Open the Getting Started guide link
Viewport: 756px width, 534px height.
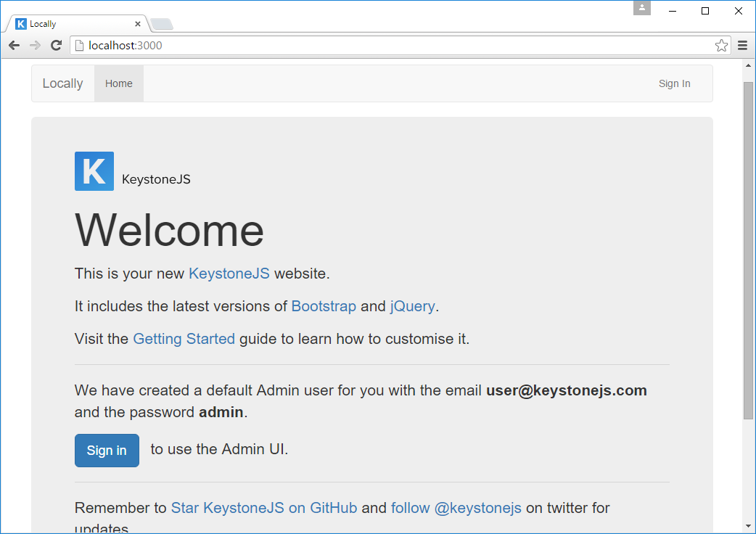pyautogui.click(x=184, y=339)
